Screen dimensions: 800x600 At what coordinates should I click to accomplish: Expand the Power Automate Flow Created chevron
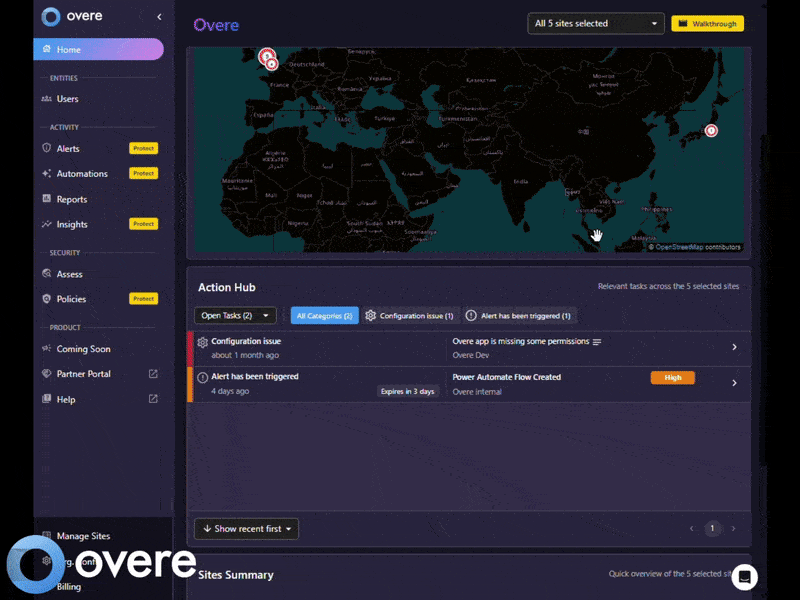click(x=734, y=383)
